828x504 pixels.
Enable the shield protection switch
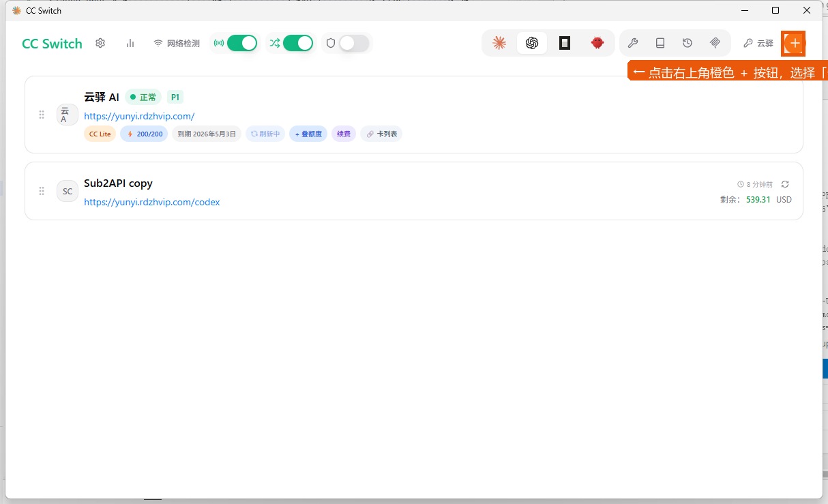point(354,43)
